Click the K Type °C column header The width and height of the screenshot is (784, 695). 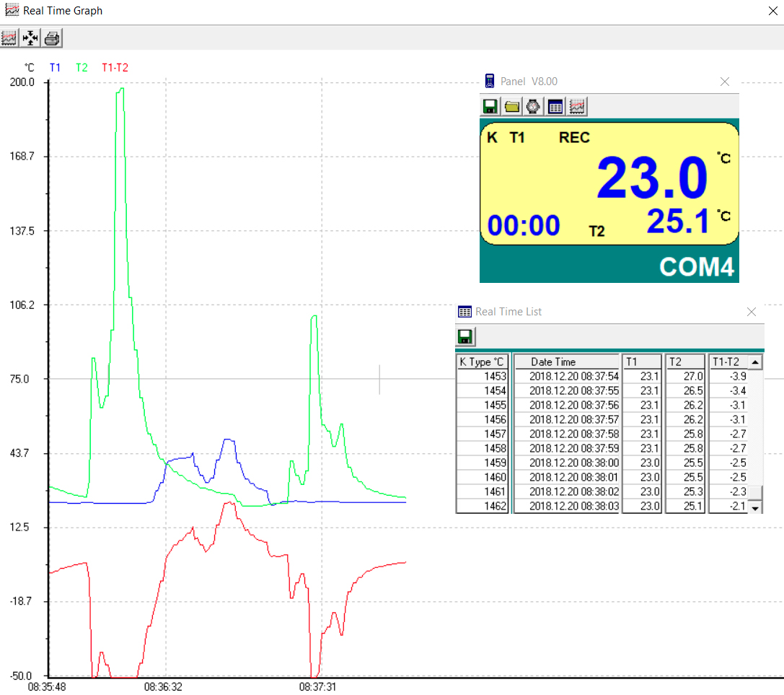pos(483,362)
